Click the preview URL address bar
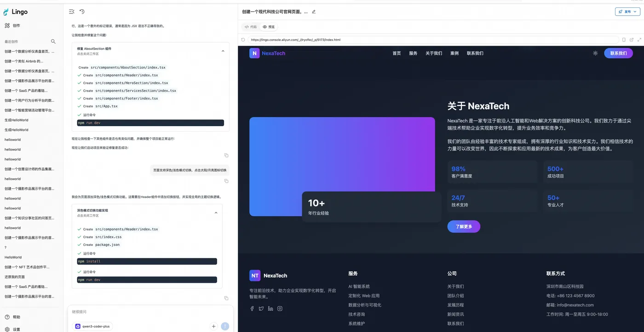644x332 pixels. click(x=433, y=40)
